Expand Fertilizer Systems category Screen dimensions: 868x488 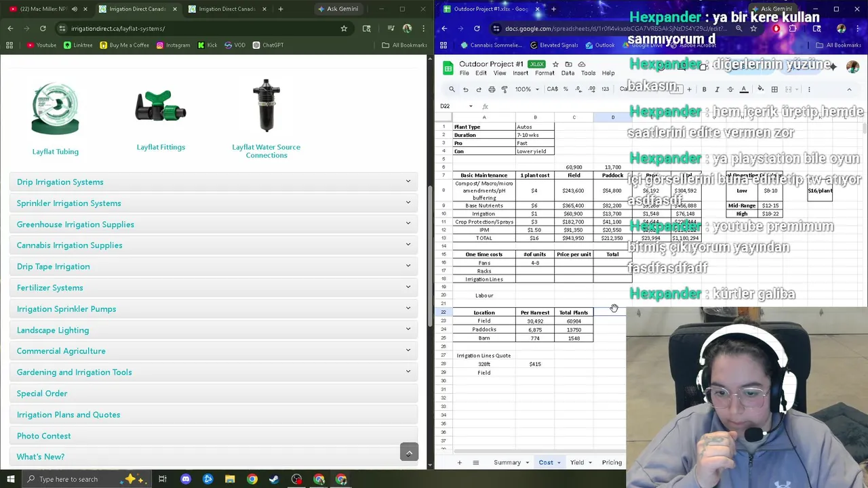214,287
